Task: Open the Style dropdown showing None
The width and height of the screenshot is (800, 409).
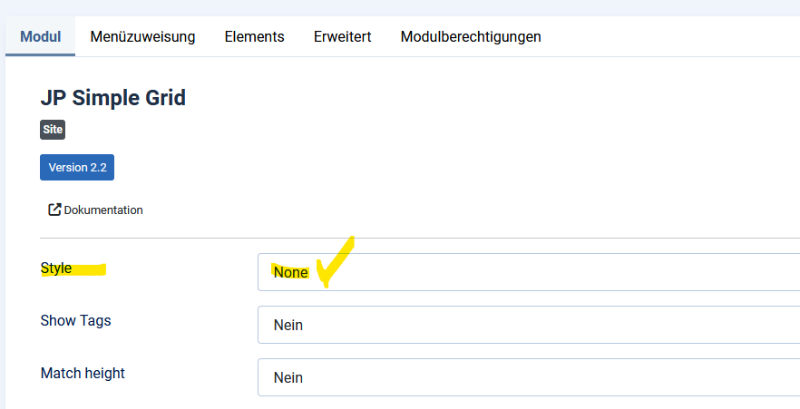Action: (x=529, y=272)
